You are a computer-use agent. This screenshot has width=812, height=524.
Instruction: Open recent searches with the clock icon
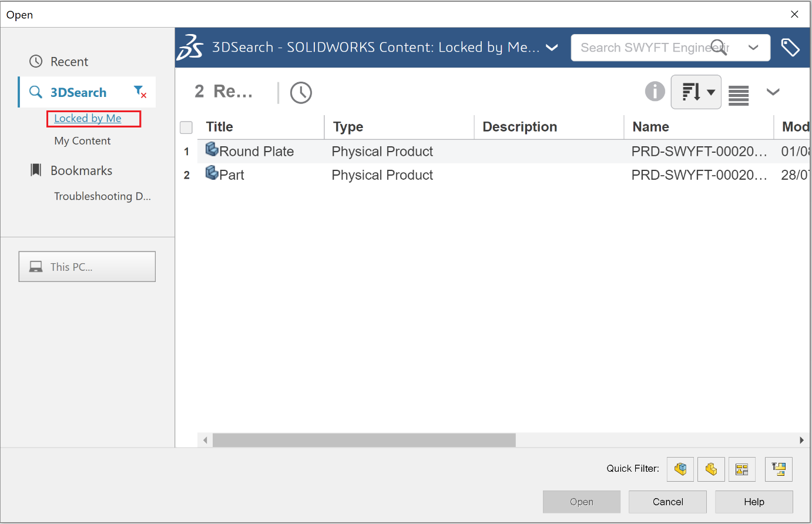point(301,92)
